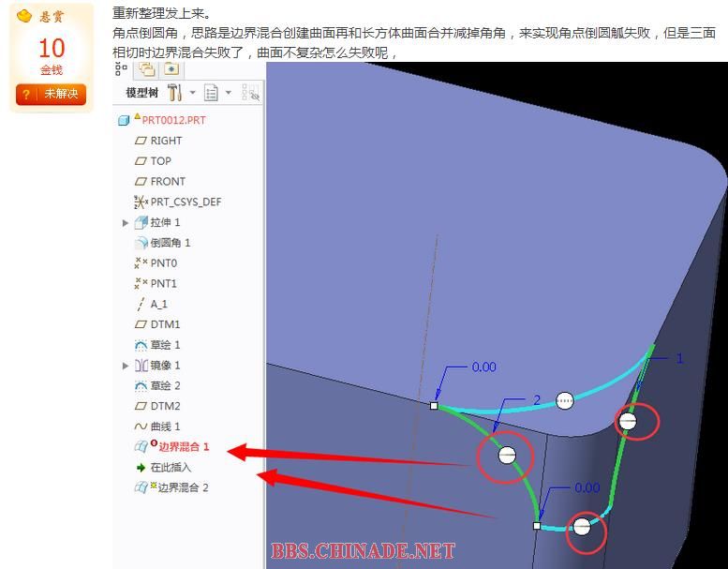Screen dimensions: 728x569
Task: Click the left white endpoint square handle
Action: click(x=434, y=406)
